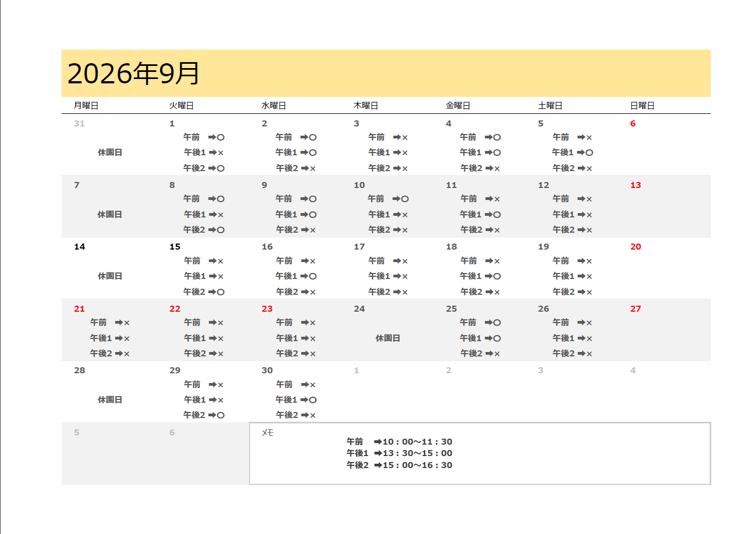756x534 pixels.
Task: Select the 午前 entry on date 19
Action: 572,261
